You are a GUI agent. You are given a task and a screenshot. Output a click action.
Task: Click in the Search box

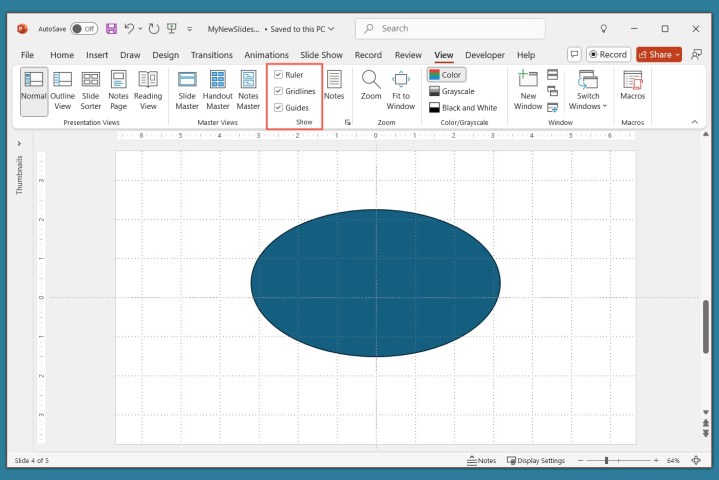click(x=450, y=28)
